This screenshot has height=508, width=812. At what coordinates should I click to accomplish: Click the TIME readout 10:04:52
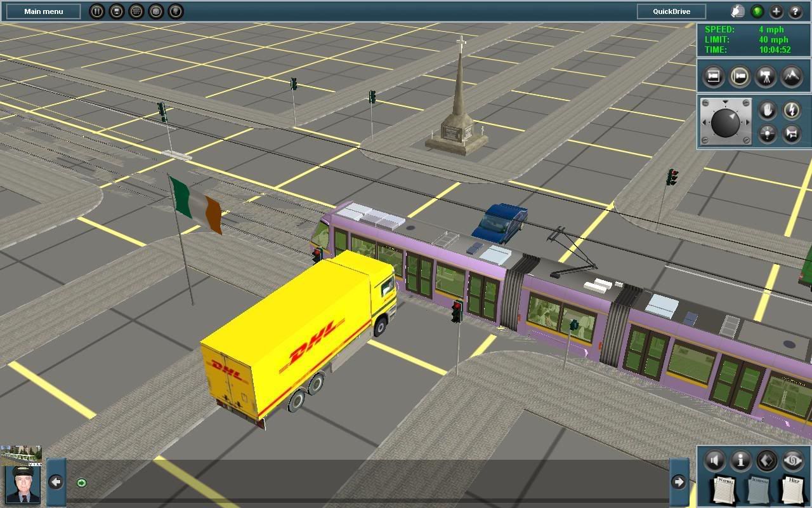point(775,50)
